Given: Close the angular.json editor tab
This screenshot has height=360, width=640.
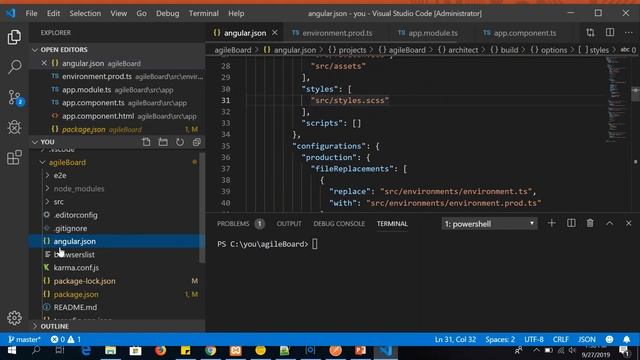Looking at the screenshot, I should (x=275, y=33).
